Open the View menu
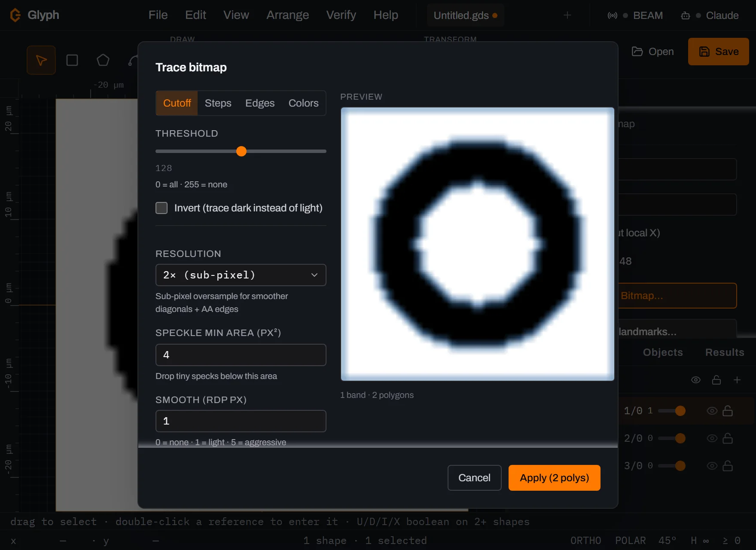 pyautogui.click(x=236, y=15)
